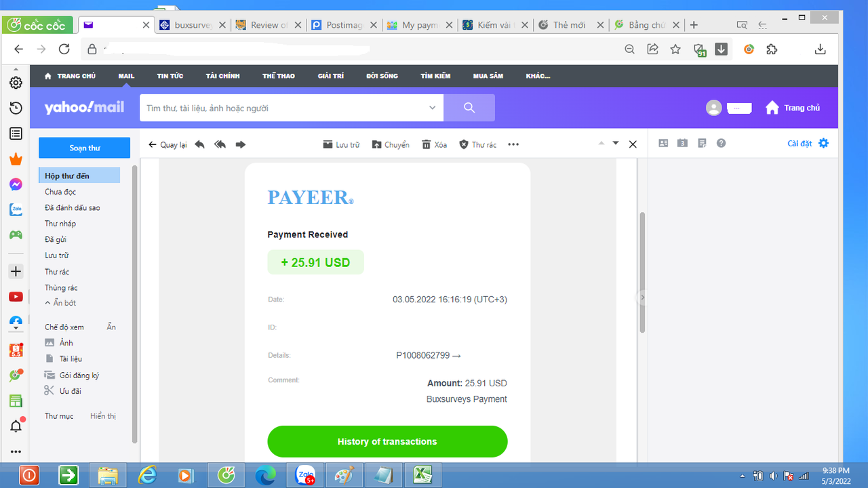
Task: Open the crown icon in sidebar
Action: tap(16, 159)
